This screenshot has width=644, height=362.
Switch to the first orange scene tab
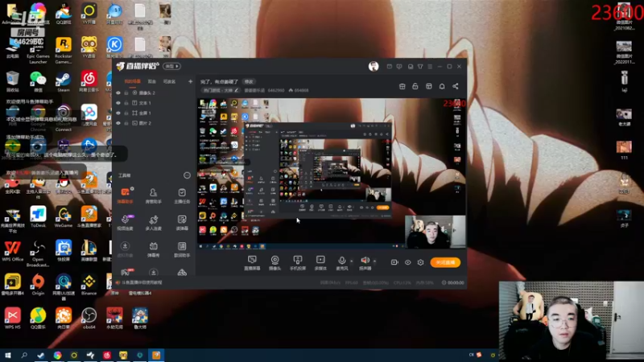click(132, 82)
